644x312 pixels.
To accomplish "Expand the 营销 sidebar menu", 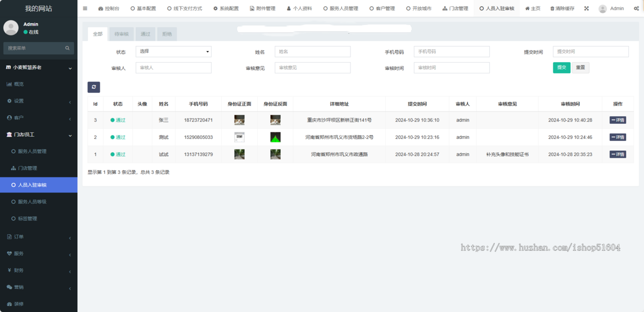I will click(x=39, y=287).
